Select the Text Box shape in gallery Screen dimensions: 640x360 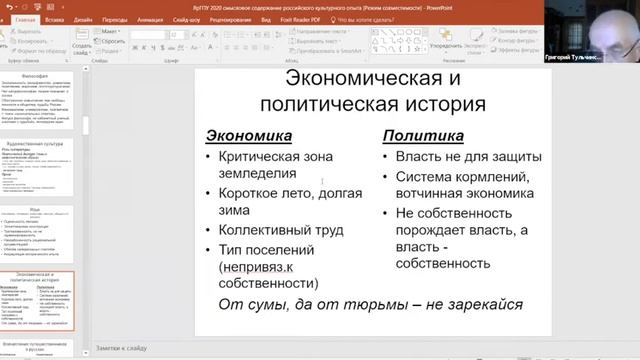[x=375, y=32]
